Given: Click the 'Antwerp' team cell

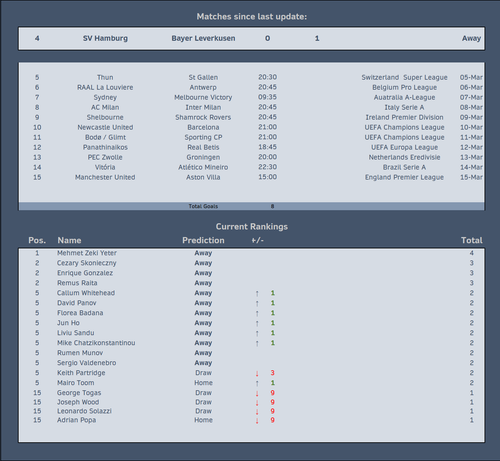Looking at the screenshot, I should pos(203,87).
